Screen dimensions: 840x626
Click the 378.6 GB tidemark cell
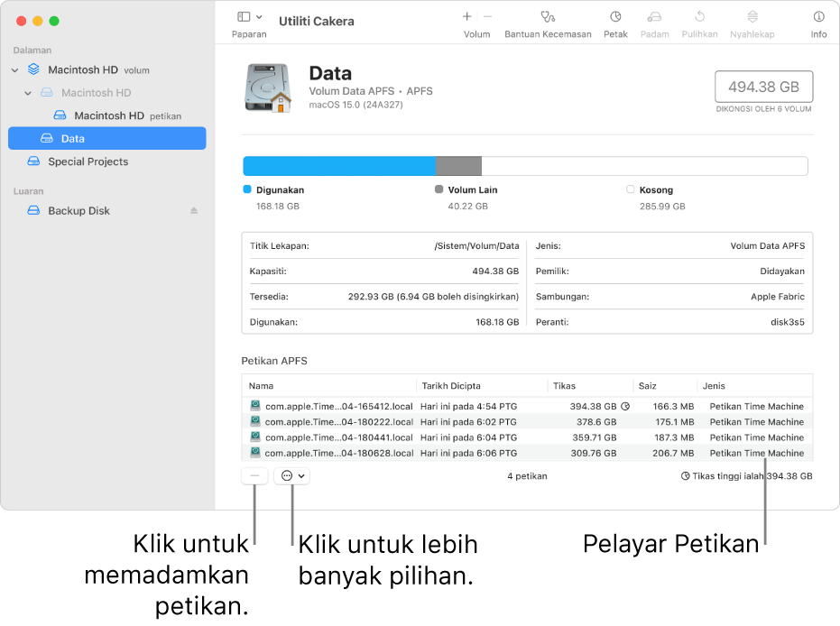(x=596, y=422)
